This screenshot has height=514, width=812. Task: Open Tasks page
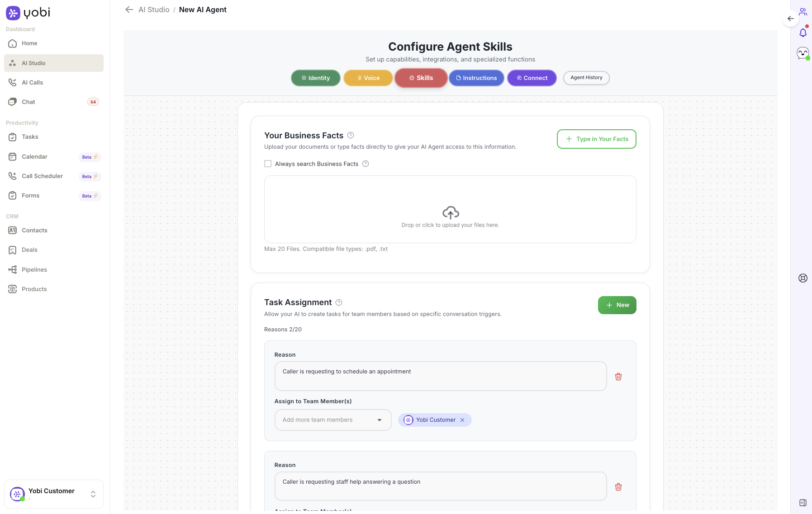pos(54,137)
